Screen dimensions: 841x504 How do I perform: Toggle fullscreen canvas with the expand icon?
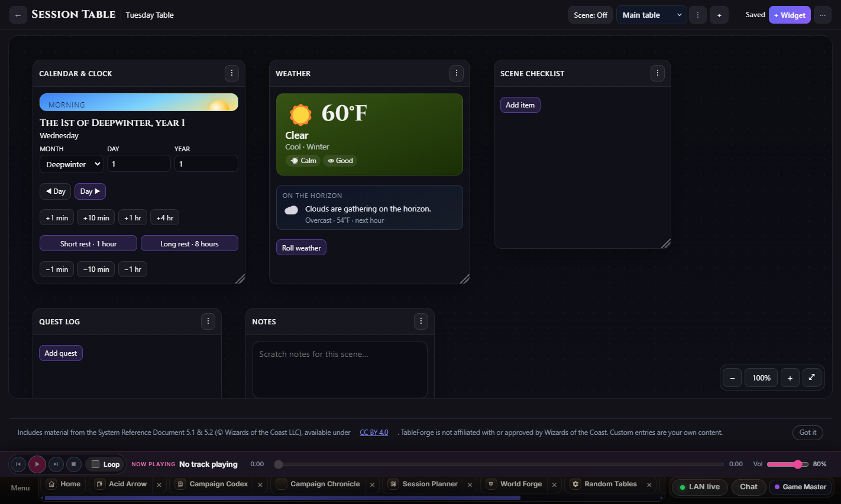click(812, 378)
